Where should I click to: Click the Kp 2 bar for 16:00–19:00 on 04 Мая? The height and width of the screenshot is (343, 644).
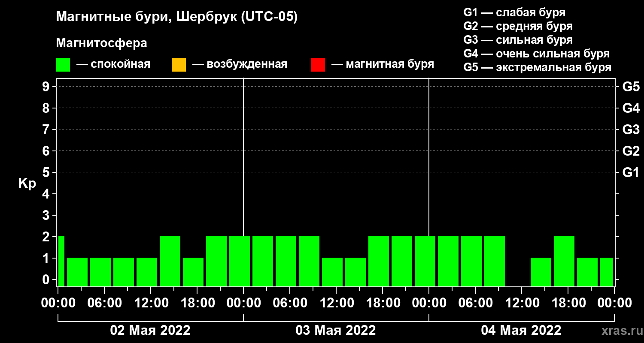point(564,261)
